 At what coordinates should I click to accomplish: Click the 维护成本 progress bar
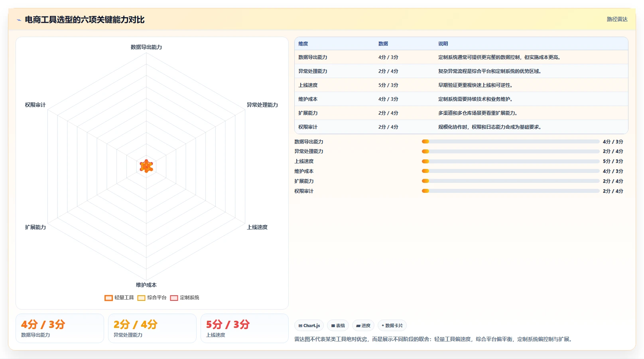point(511,171)
